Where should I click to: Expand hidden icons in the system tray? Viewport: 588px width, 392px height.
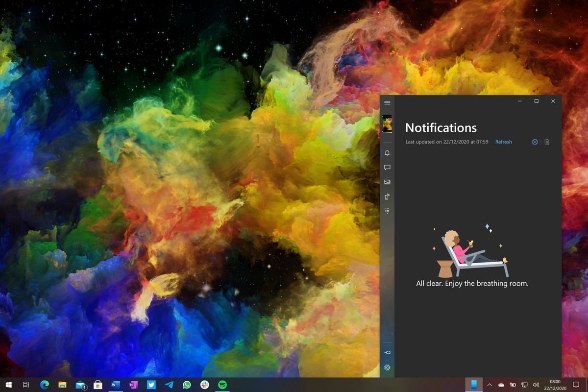coord(490,385)
